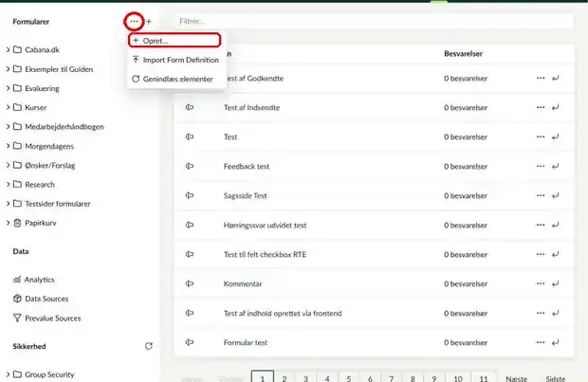The height and width of the screenshot is (382, 588).
Task: Open actions menu for Test af Godkendte row
Action: pyautogui.click(x=541, y=78)
